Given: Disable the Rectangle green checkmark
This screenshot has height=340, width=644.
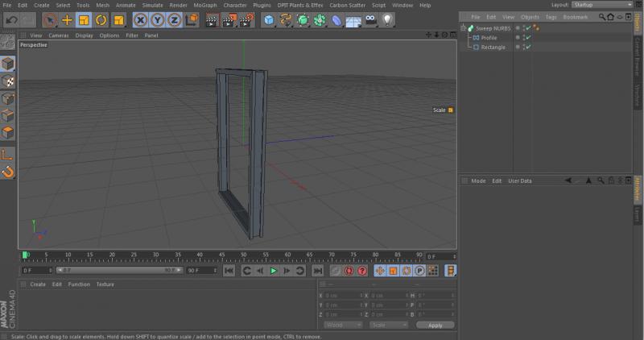Looking at the screenshot, I should pos(528,47).
